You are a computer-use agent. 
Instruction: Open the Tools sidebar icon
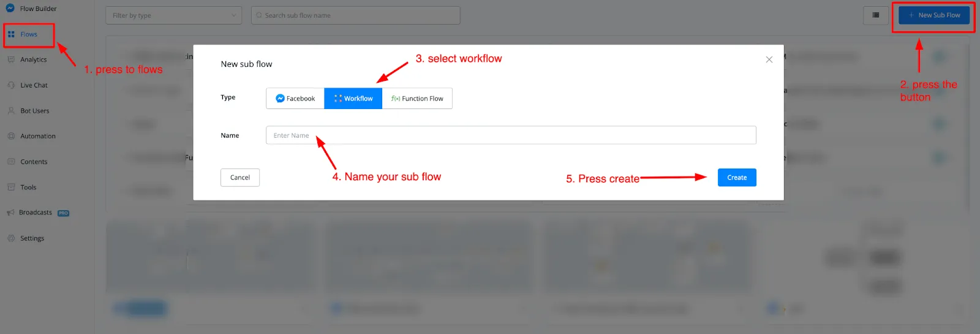tap(11, 188)
